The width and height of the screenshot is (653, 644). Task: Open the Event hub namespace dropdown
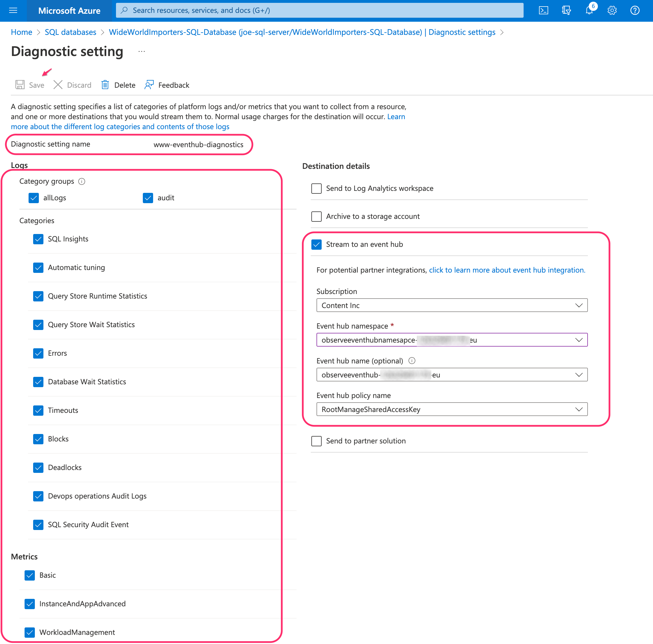(x=452, y=340)
